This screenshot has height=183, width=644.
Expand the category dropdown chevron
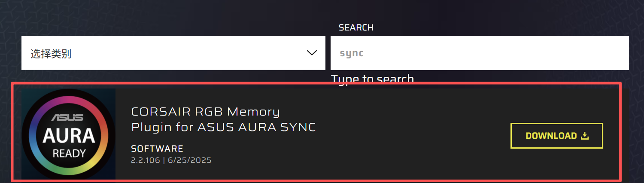(312, 53)
